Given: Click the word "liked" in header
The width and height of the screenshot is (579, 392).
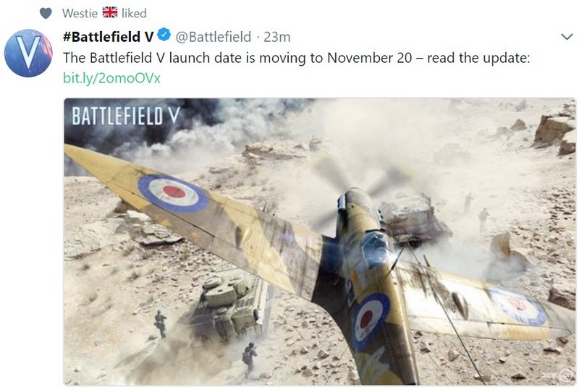Looking at the screenshot, I should 134,13.
